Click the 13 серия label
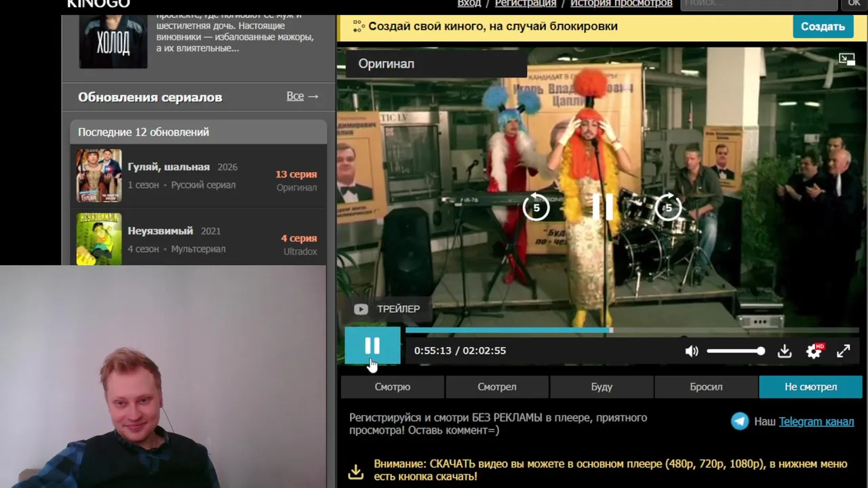The image size is (868, 488). tap(296, 174)
